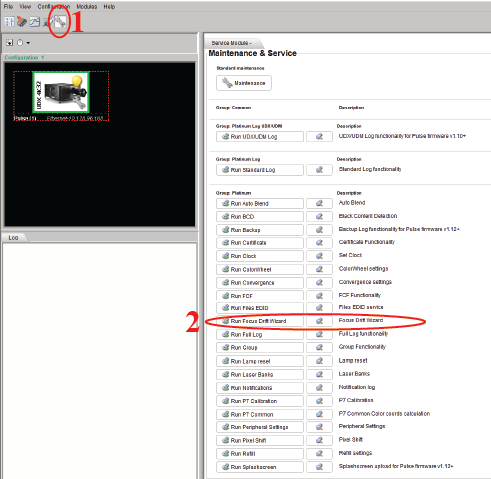Click settings icon next to Run Standard Log

[319, 170]
